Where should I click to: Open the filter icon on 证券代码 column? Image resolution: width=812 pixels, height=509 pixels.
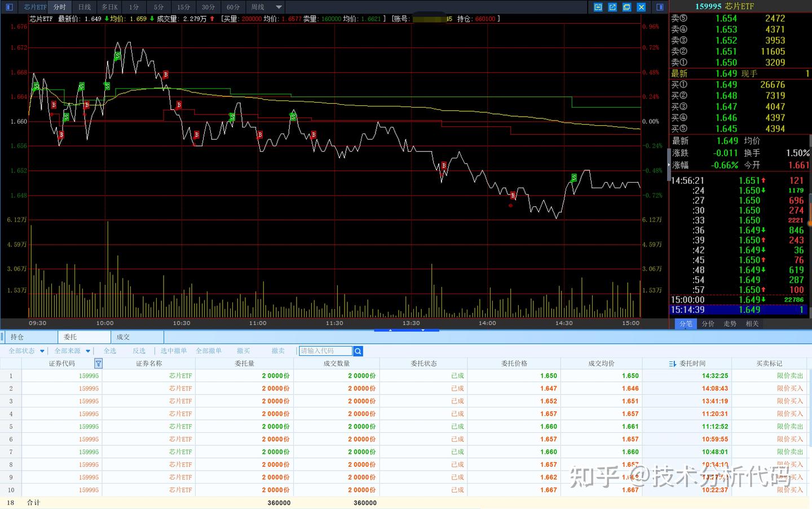click(x=98, y=364)
